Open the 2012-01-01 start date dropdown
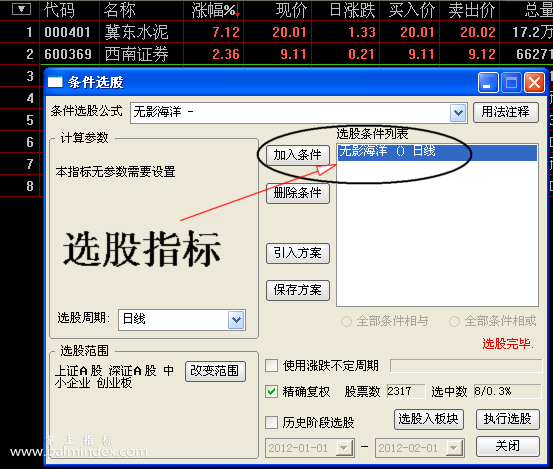The height and width of the screenshot is (469, 553). pyautogui.click(x=344, y=448)
